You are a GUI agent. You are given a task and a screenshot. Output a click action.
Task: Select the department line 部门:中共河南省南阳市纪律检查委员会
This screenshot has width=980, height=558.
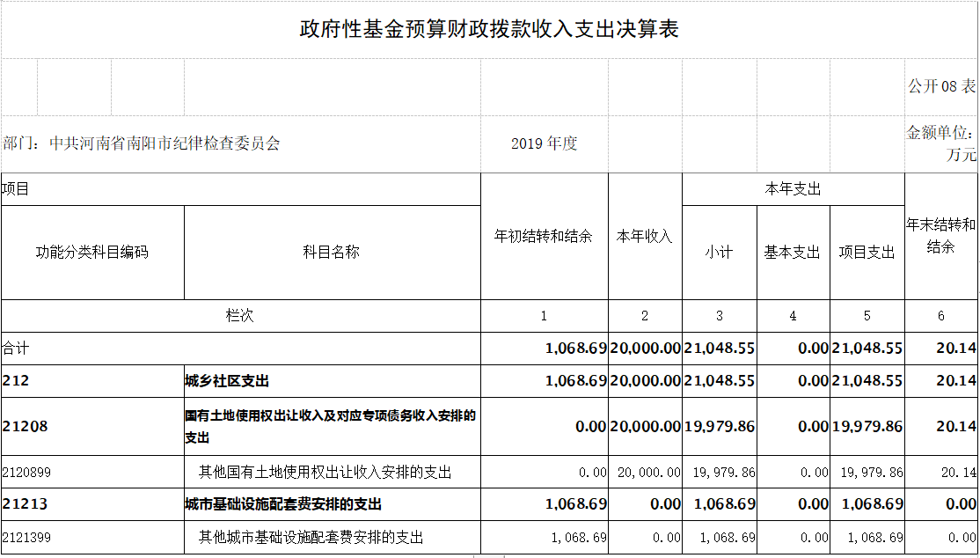click(x=142, y=143)
